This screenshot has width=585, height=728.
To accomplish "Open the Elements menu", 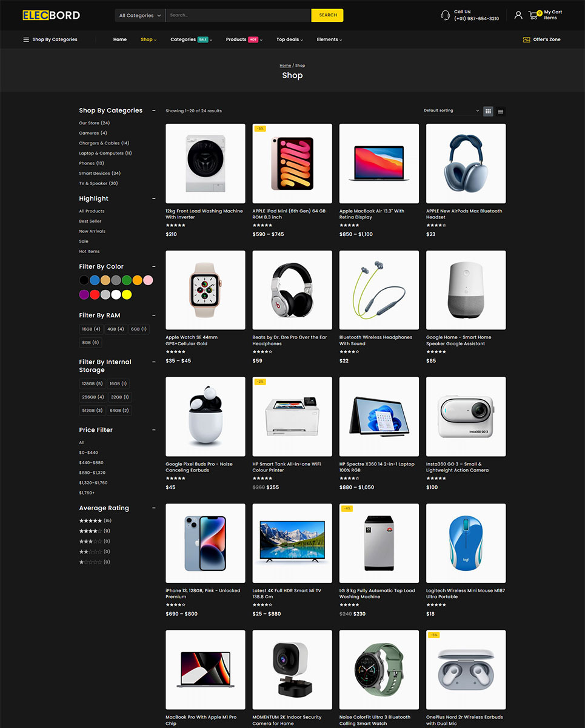I will pos(329,39).
